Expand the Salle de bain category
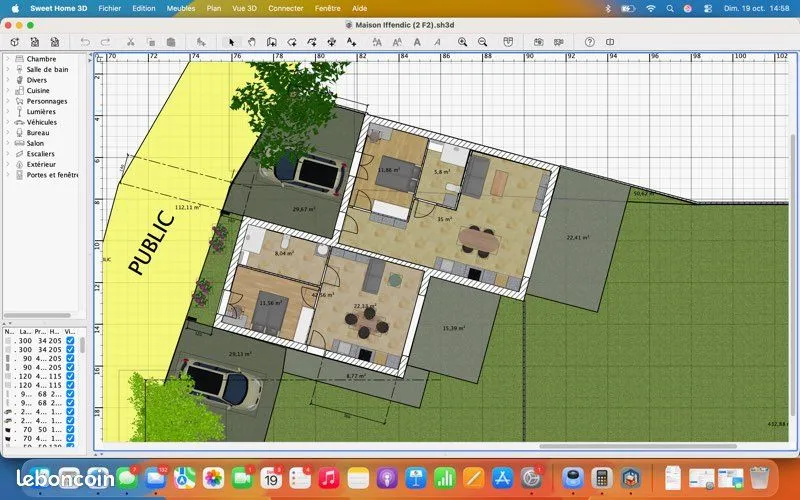Screen dimensions: 800x500 (8, 69)
